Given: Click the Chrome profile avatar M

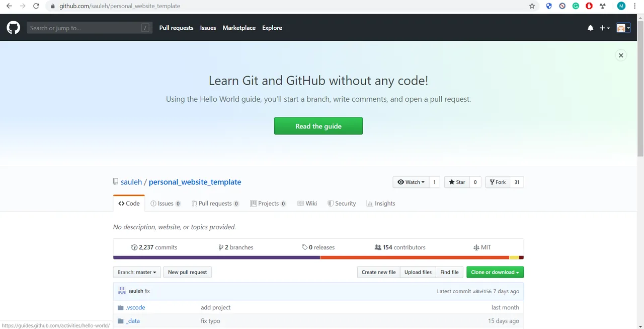Looking at the screenshot, I should (x=621, y=6).
